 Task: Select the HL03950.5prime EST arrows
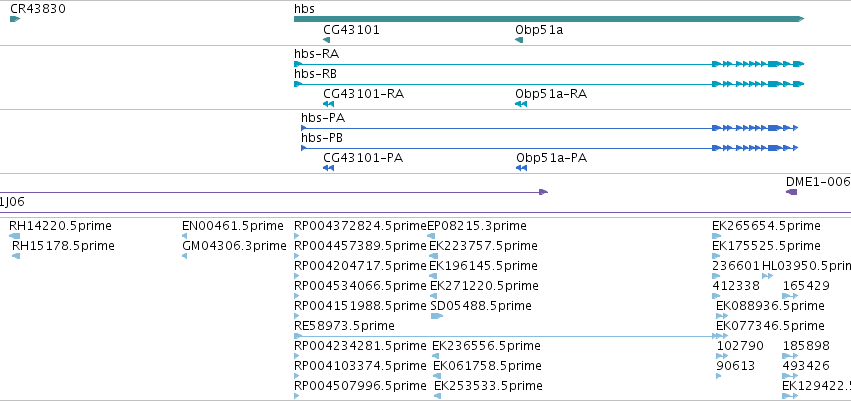767,276
